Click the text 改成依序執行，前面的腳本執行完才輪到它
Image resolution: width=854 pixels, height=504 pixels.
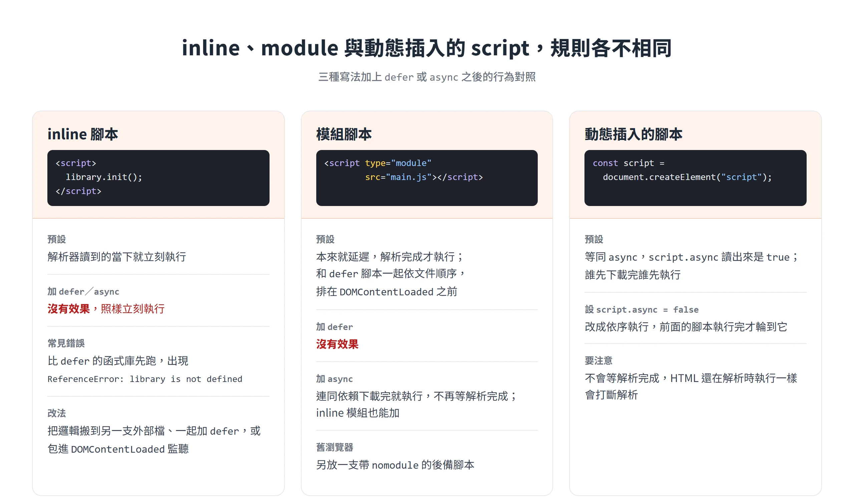pyautogui.click(x=686, y=327)
